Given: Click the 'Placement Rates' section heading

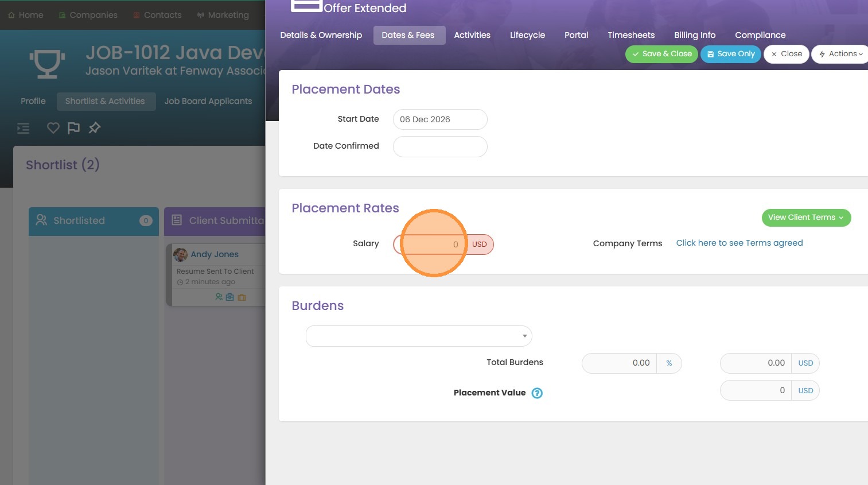Looking at the screenshot, I should [345, 208].
